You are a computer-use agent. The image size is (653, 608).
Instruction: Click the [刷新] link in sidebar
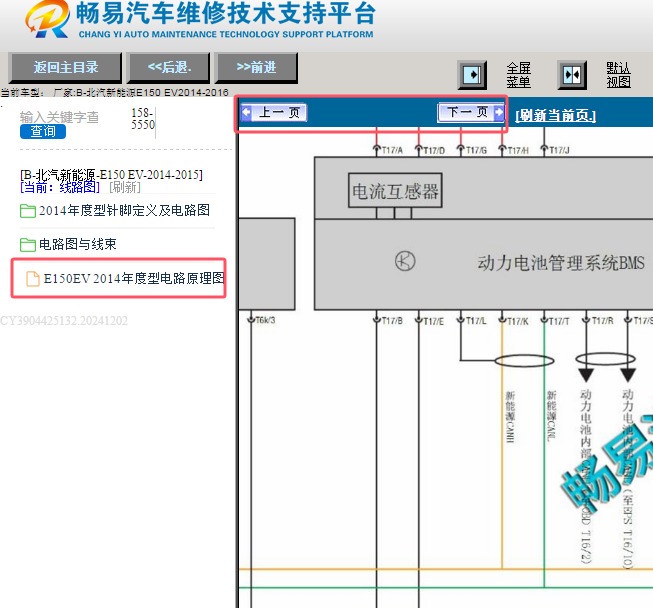point(125,187)
